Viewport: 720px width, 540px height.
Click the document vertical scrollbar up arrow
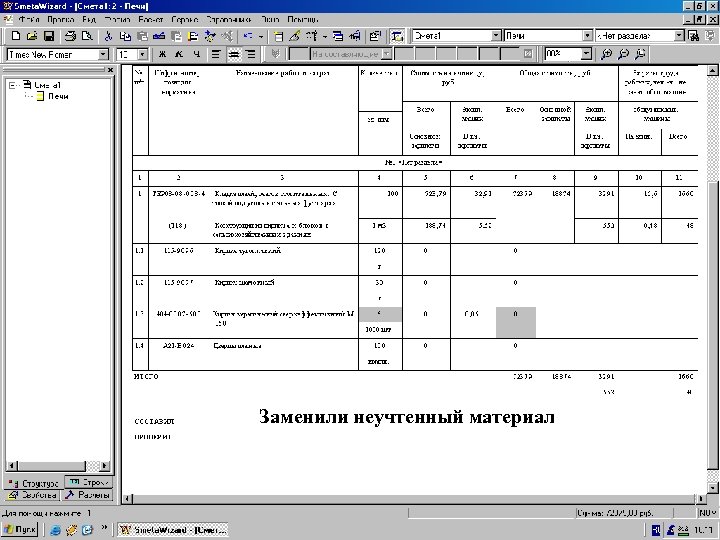712,70
